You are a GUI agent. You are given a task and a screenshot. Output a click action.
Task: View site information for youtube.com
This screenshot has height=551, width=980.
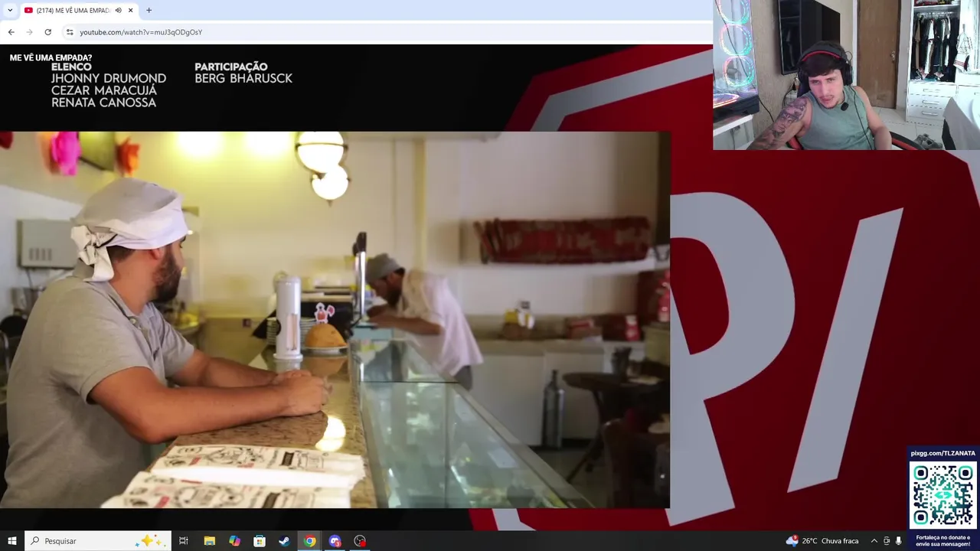[70, 32]
